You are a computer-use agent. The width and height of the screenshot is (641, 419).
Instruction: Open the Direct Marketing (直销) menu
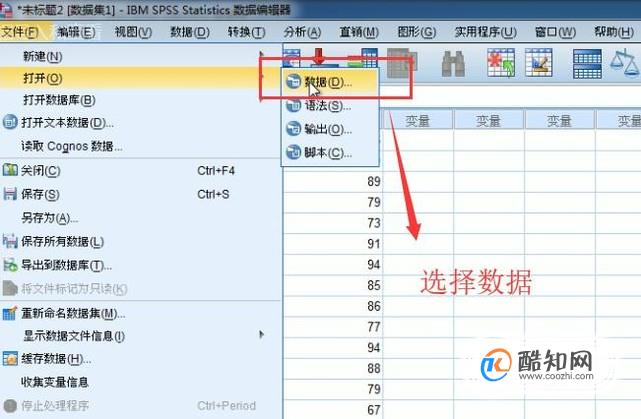[x=359, y=32]
